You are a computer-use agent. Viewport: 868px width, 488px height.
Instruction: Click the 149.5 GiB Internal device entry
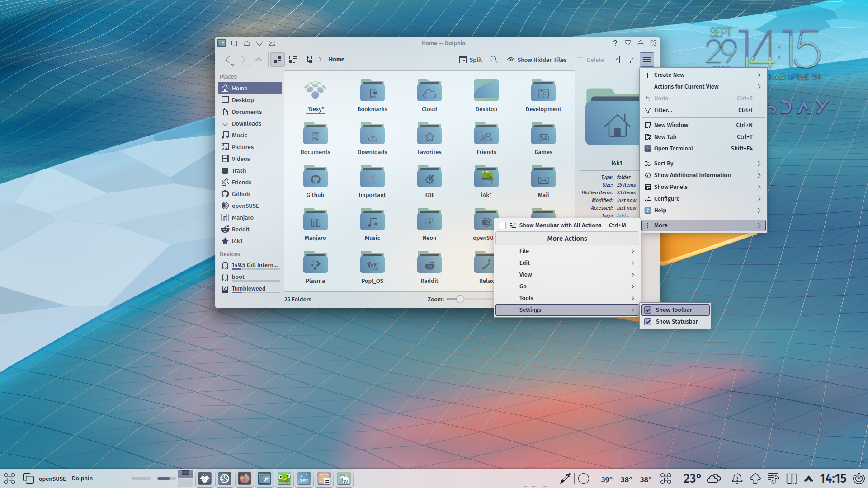tap(250, 265)
